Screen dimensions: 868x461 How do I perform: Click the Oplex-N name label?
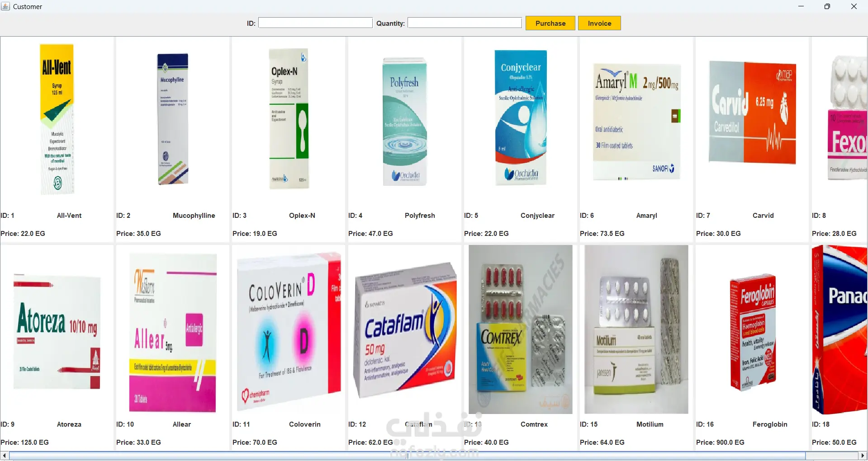(x=302, y=216)
